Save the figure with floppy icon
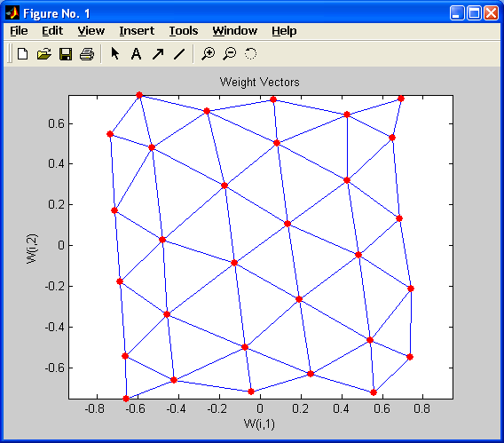The height and width of the screenshot is (443, 504). [66, 54]
